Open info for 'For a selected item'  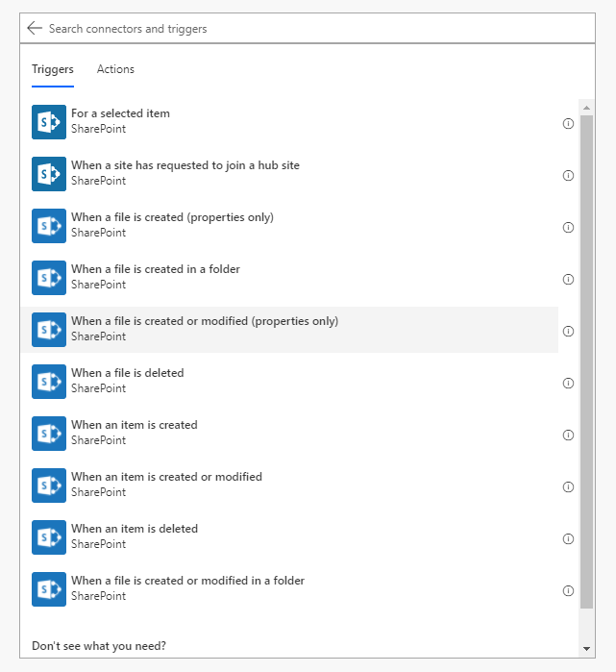[x=568, y=123]
